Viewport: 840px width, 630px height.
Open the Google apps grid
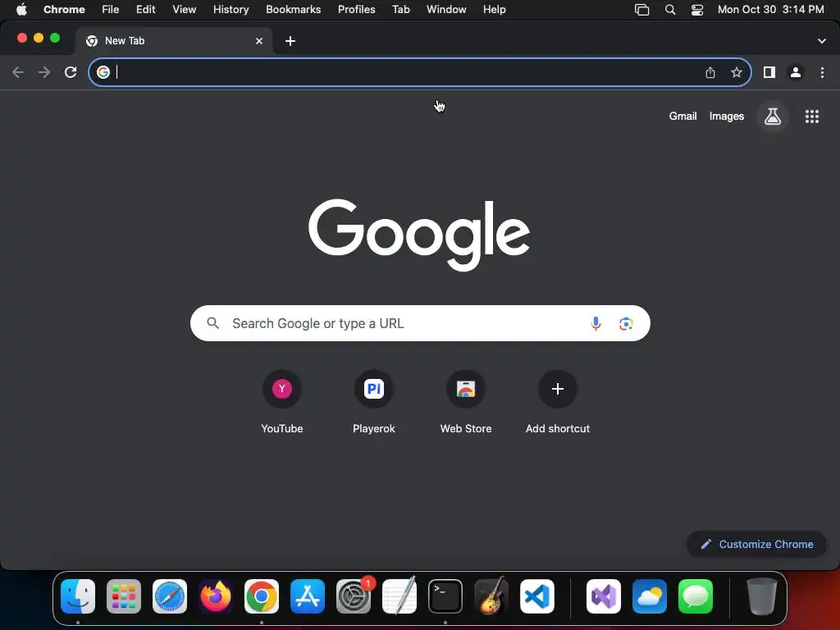812,116
